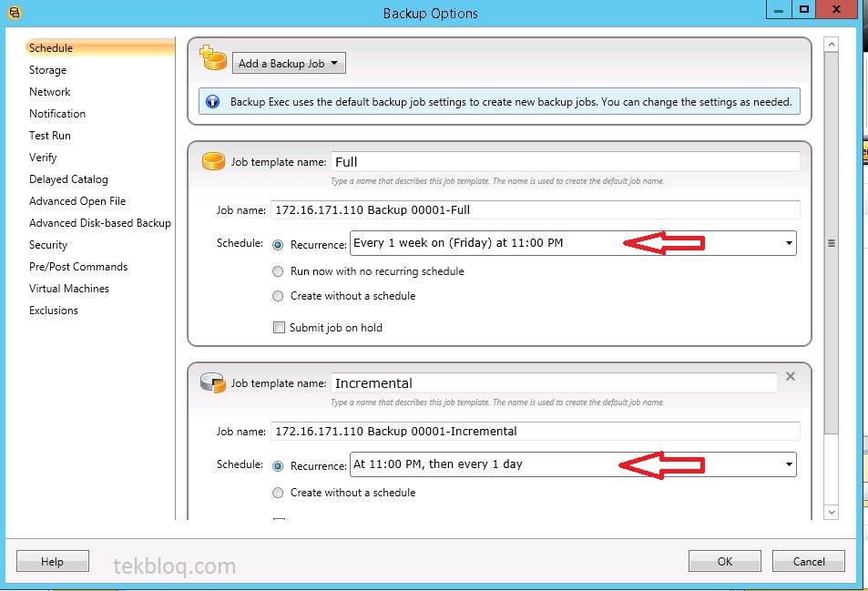Go to Advanced Open File settings
Screen dimensions: 868x591
[77, 201]
